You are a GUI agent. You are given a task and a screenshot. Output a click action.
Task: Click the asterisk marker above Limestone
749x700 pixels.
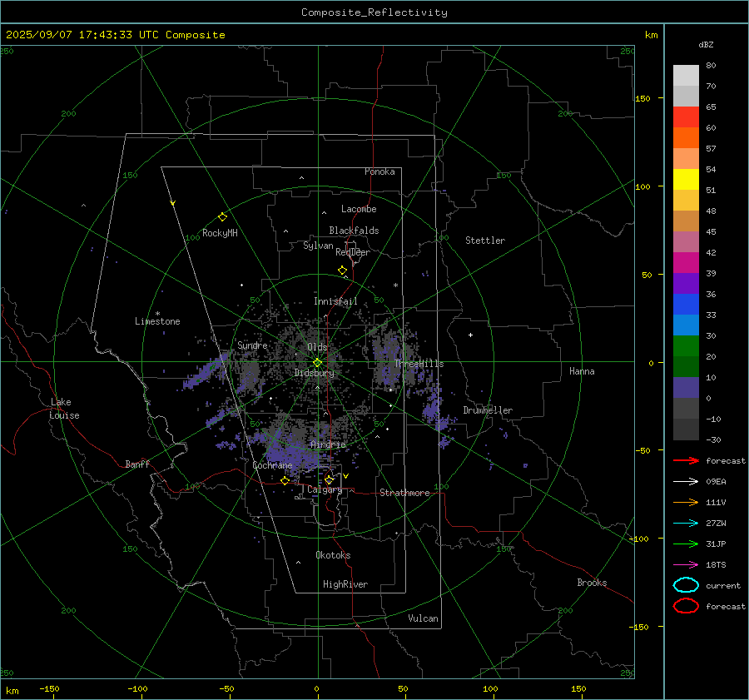tap(157, 314)
